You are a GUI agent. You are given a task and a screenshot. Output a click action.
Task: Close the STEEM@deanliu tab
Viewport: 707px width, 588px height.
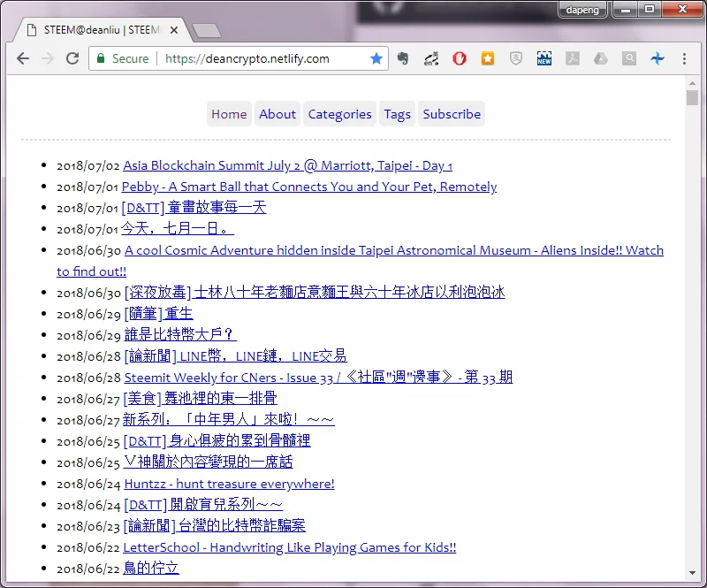pos(174,30)
